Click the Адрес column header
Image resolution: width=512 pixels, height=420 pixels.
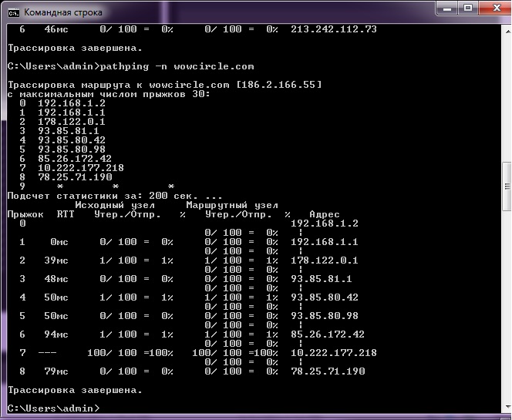[324, 214]
